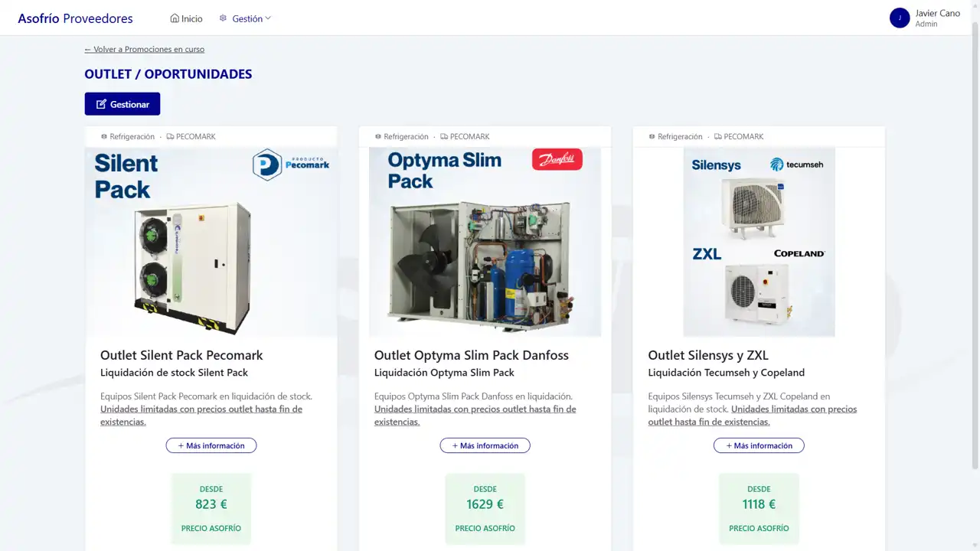Open the Silent Pack product image
The width and height of the screenshot is (980, 551).
[x=211, y=242]
